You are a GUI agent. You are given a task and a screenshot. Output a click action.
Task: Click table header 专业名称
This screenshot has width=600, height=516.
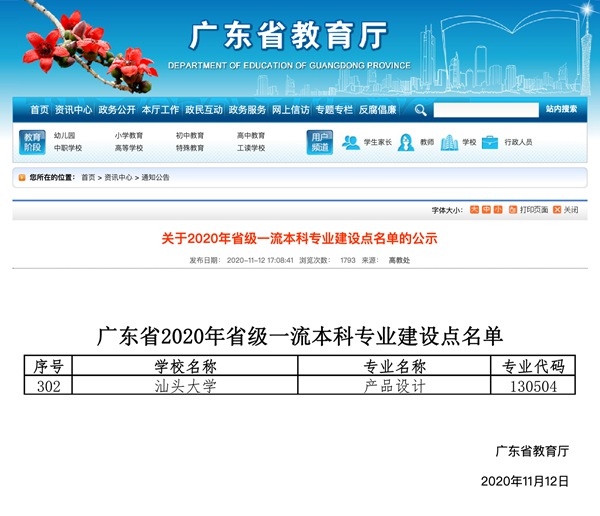coord(395,366)
